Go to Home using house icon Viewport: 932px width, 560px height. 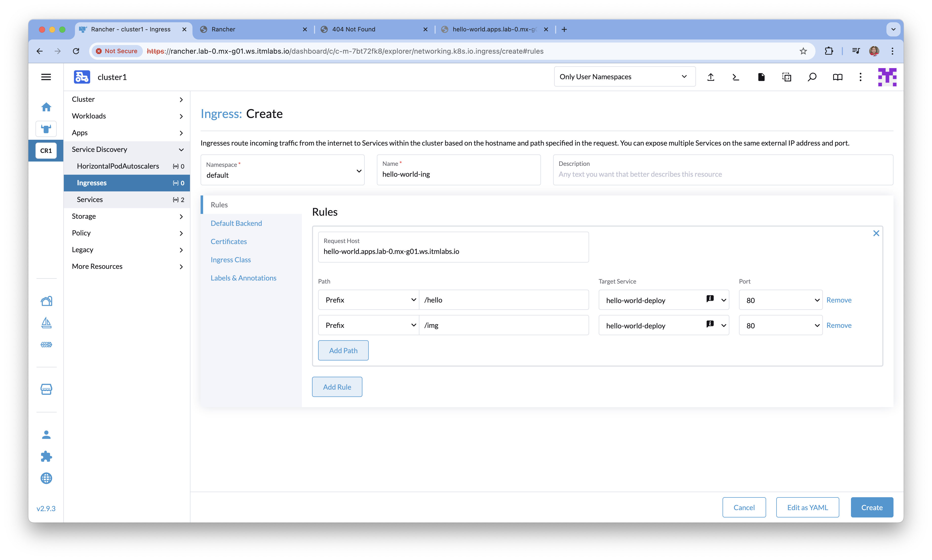(46, 107)
